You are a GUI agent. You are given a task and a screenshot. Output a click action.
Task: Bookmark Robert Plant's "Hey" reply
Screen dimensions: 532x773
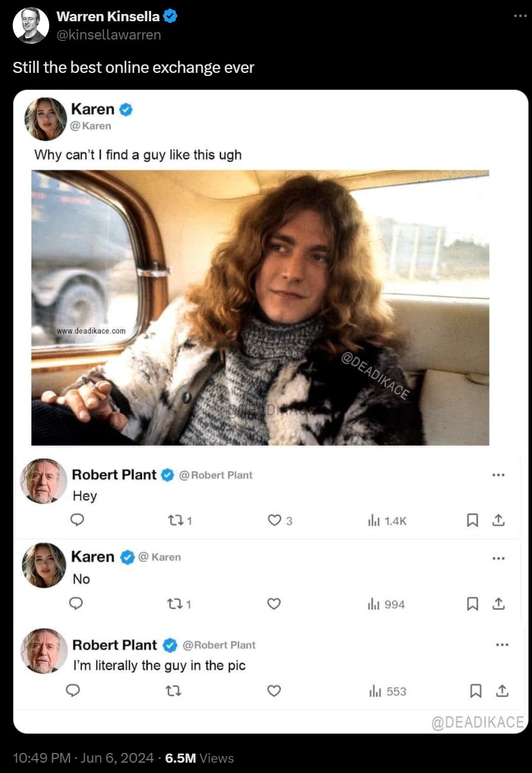point(473,520)
